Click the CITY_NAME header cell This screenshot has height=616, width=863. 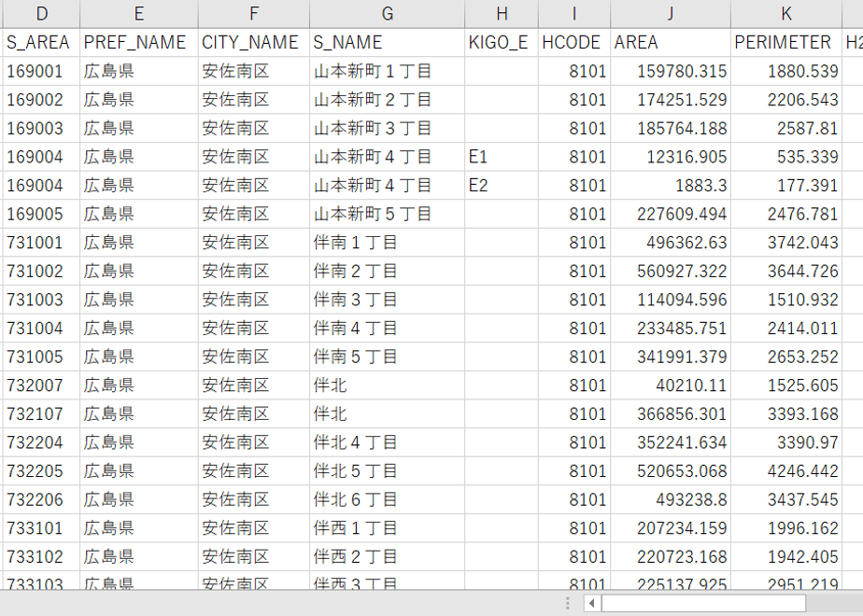click(254, 42)
